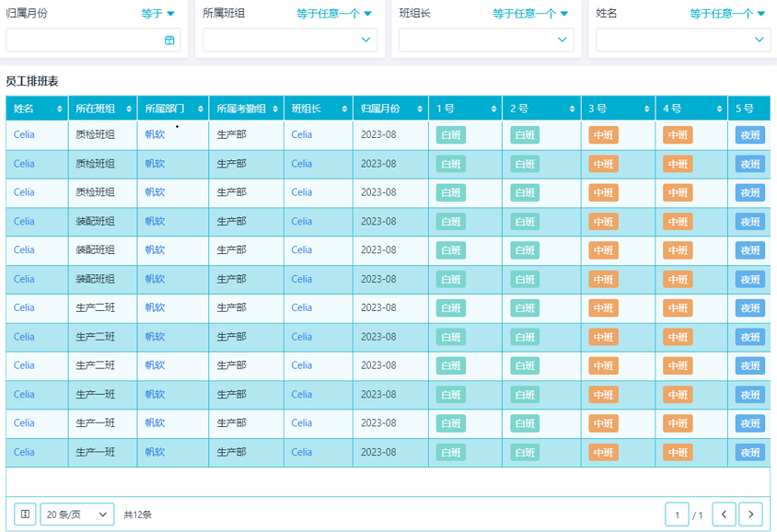Sort table by 所在班组 column
The image size is (777, 532).
(x=129, y=109)
